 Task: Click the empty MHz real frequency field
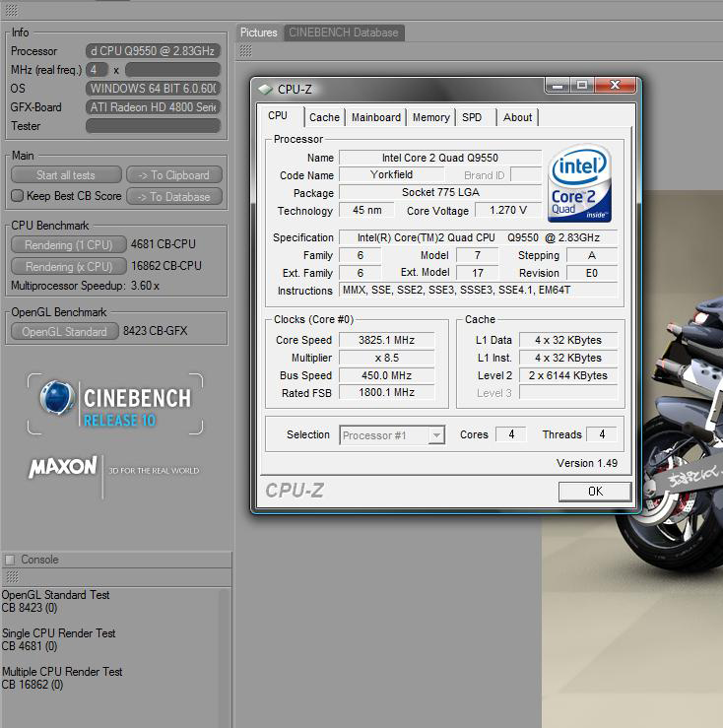click(x=172, y=70)
